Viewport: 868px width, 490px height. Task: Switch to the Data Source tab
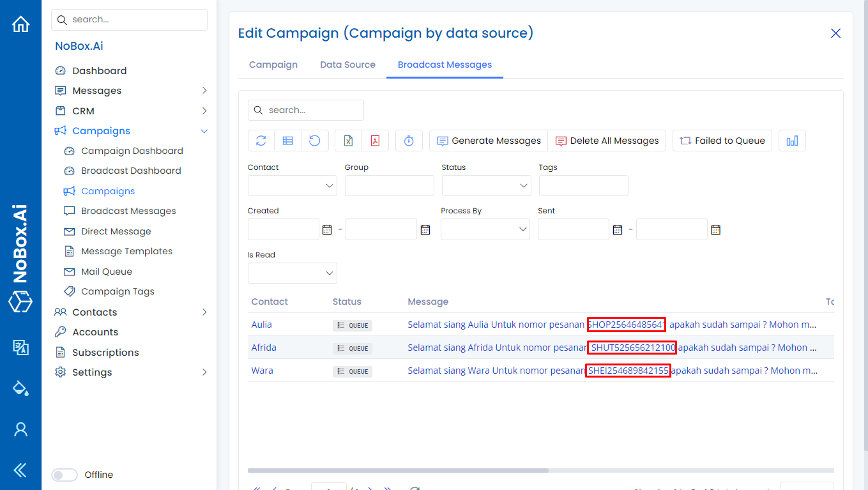pyautogui.click(x=347, y=65)
